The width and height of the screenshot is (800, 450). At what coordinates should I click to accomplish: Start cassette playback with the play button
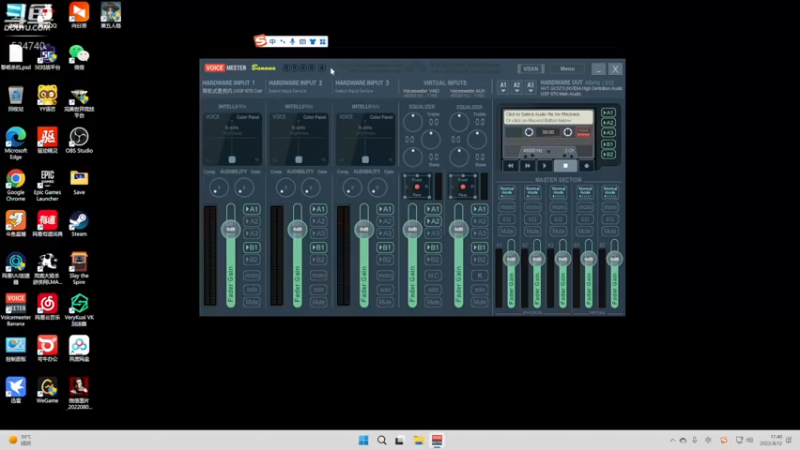pos(545,166)
